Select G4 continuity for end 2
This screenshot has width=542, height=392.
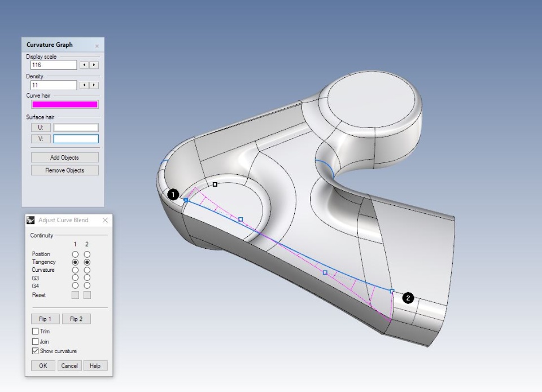coord(87,285)
